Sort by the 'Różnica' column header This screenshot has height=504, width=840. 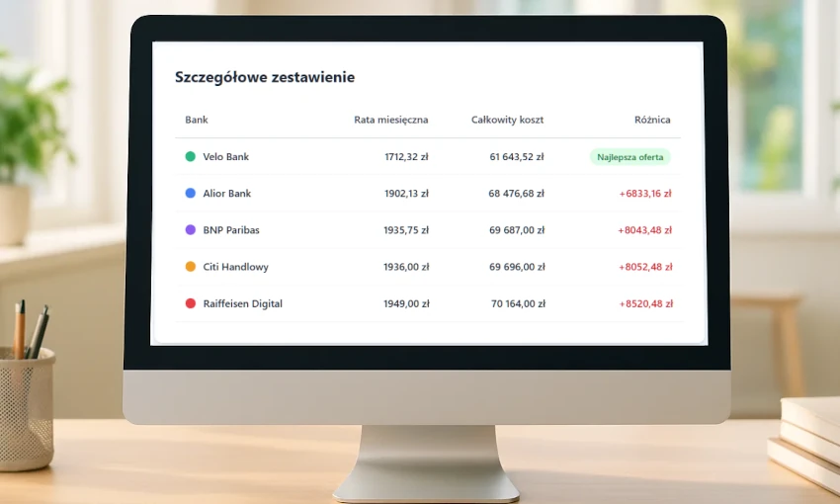pyautogui.click(x=652, y=120)
